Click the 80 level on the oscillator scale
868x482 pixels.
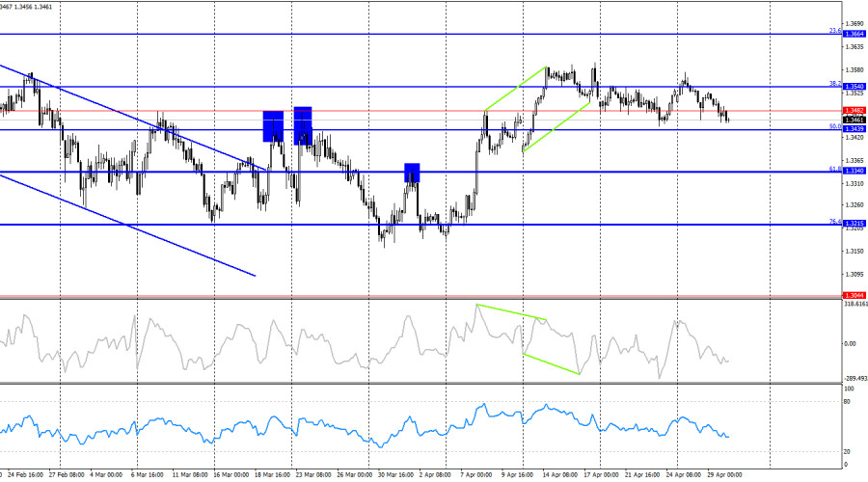click(847, 402)
